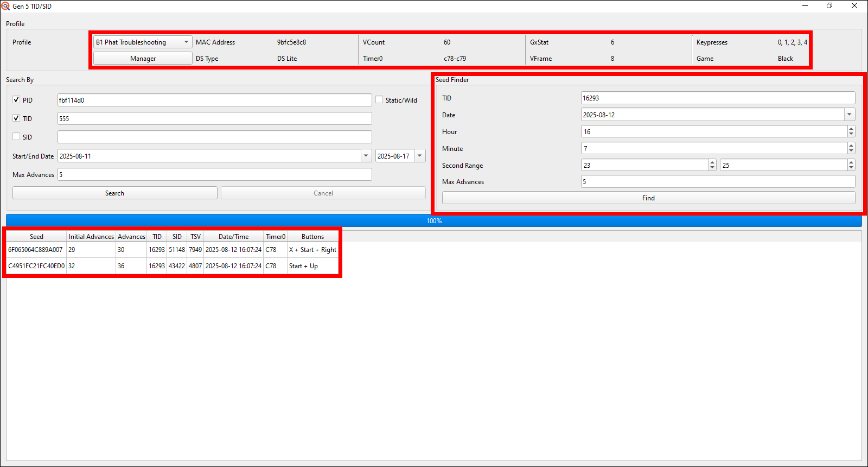Expand the Seed Finder Date dropdown
This screenshot has width=868, height=467.
(x=849, y=115)
